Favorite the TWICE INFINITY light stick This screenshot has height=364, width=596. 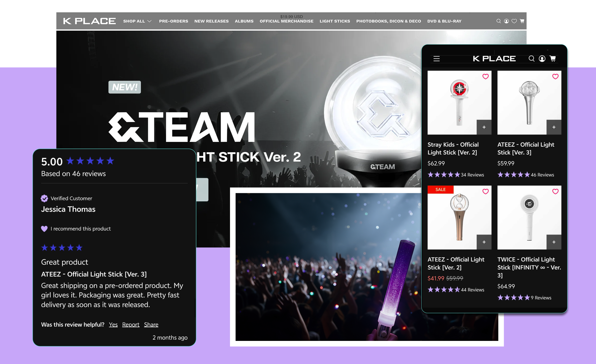point(555,192)
